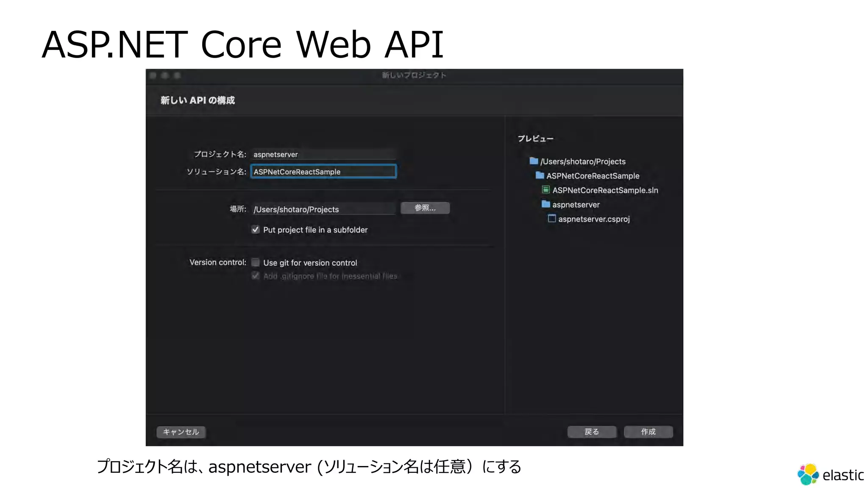Click the 戻る back button
This screenshot has width=868, height=488.
click(592, 432)
